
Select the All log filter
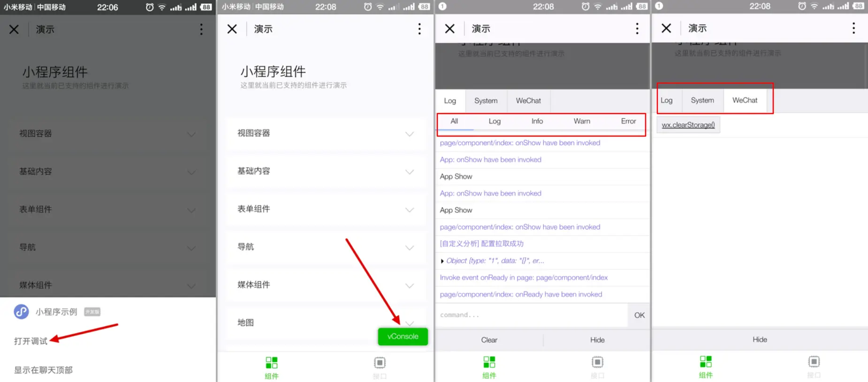pos(454,121)
